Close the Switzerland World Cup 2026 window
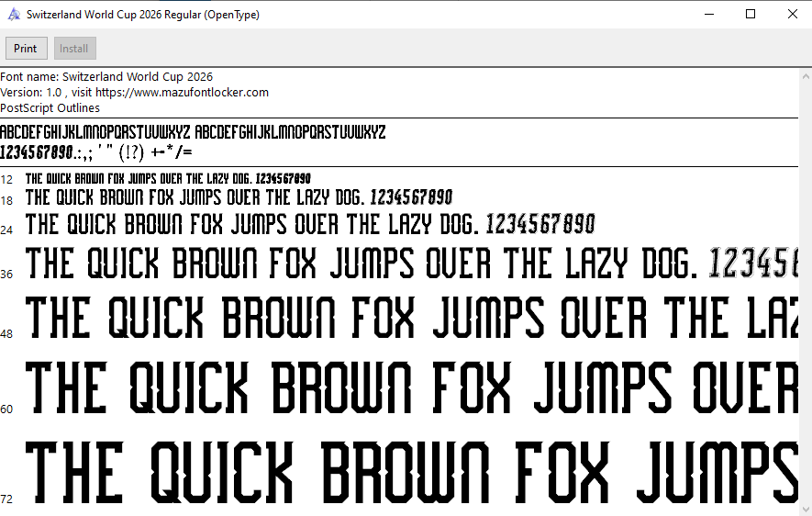The image size is (812, 516). 792,15
